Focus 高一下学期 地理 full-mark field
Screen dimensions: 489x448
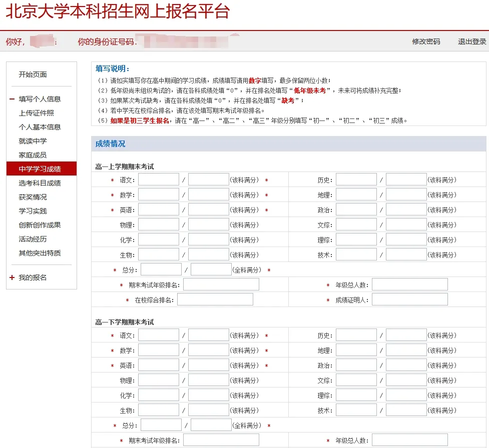coord(406,350)
